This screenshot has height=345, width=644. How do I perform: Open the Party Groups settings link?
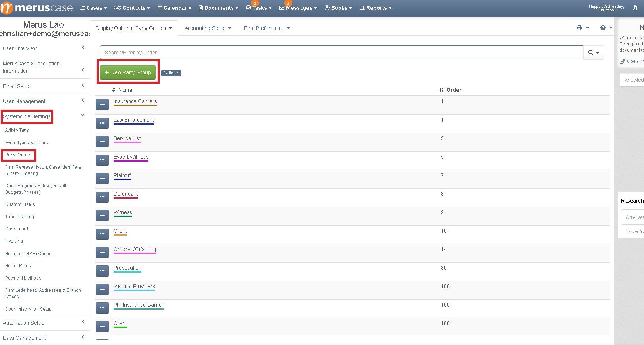pyautogui.click(x=18, y=155)
